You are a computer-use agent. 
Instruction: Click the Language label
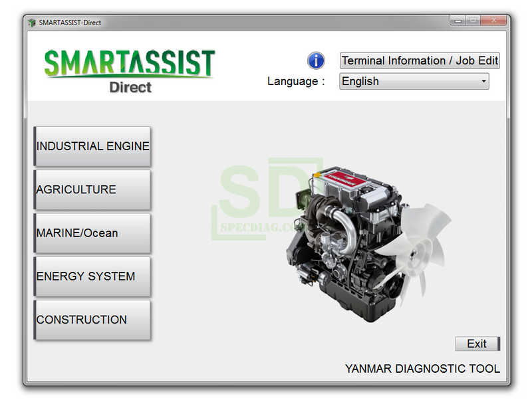pos(296,82)
